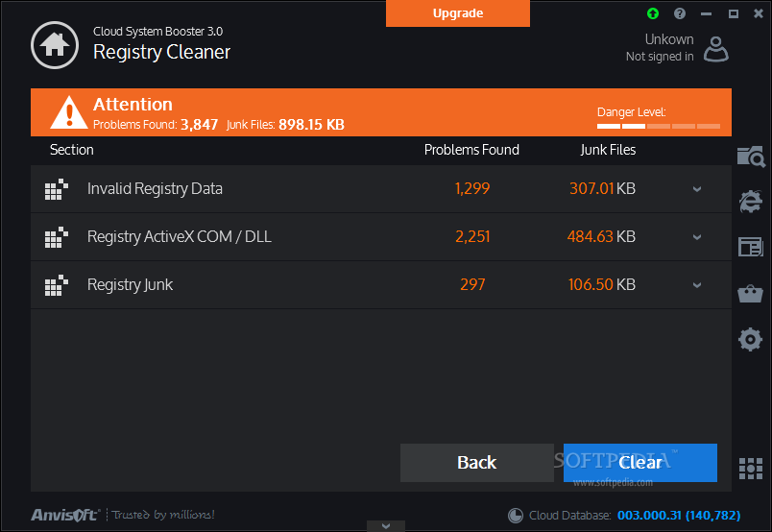Click the Back button

click(476, 463)
